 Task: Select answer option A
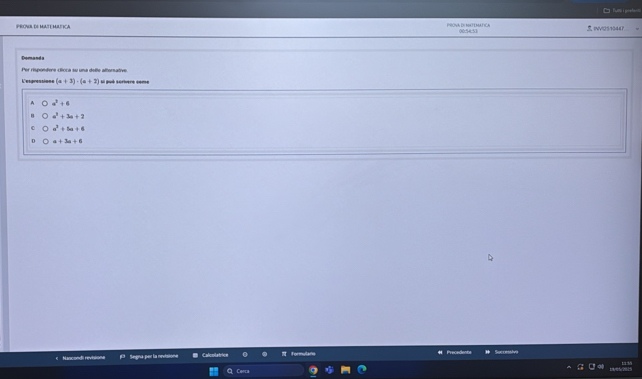click(x=45, y=104)
